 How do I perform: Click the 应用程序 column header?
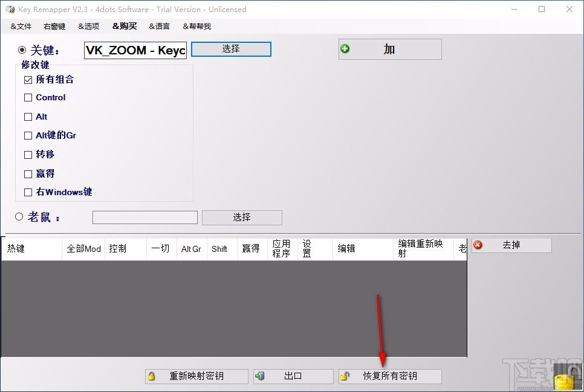click(x=282, y=249)
